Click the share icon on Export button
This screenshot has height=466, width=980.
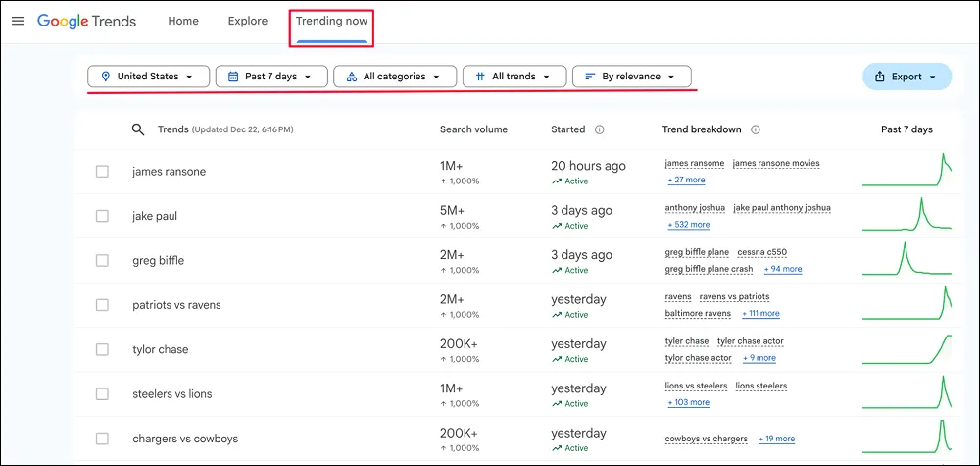(880, 77)
